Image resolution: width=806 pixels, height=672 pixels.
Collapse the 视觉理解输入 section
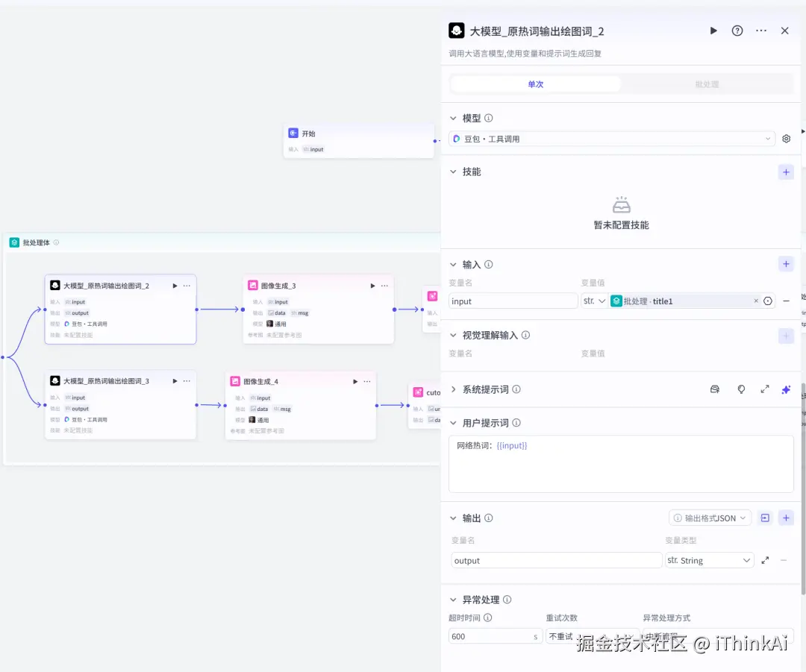coord(453,335)
